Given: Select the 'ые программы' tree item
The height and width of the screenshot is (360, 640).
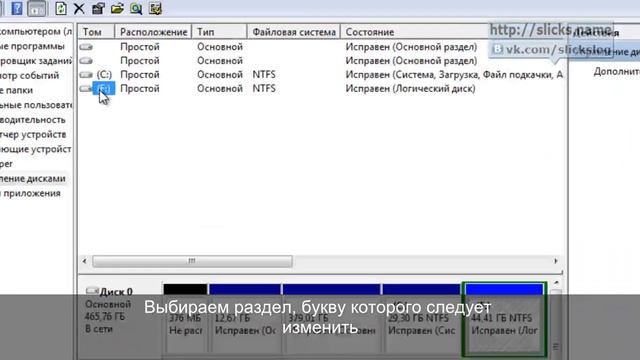Looking at the screenshot, I should tap(32, 46).
